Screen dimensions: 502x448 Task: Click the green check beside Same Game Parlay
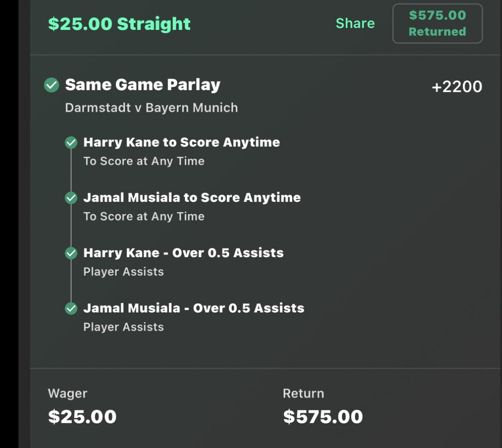click(x=52, y=85)
